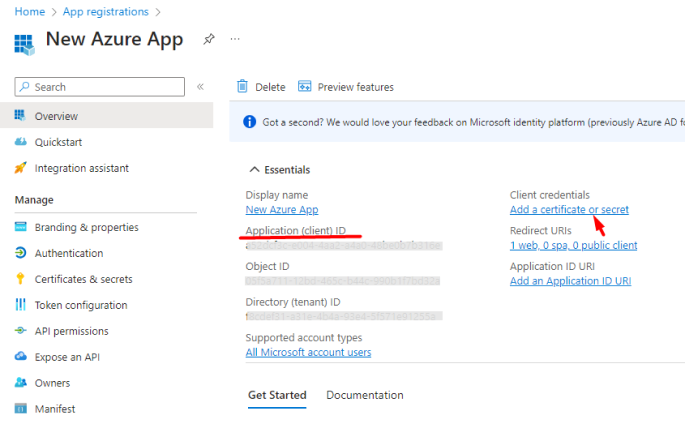This screenshot has height=421, width=685.
Task: Click the Token configuration bars icon
Action: pyautogui.click(x=21, y=304)
